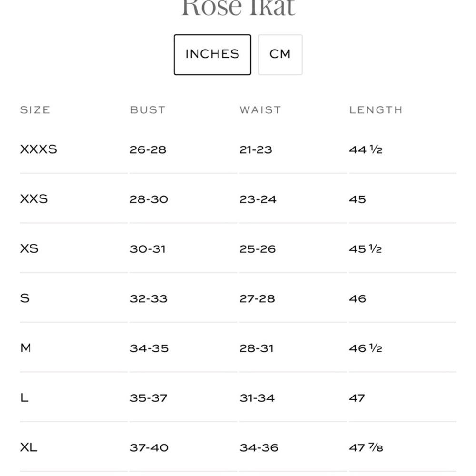The height and width of the screenshot is (476, 476).
Task: Switch units to CM
Action: click(280, 55)
